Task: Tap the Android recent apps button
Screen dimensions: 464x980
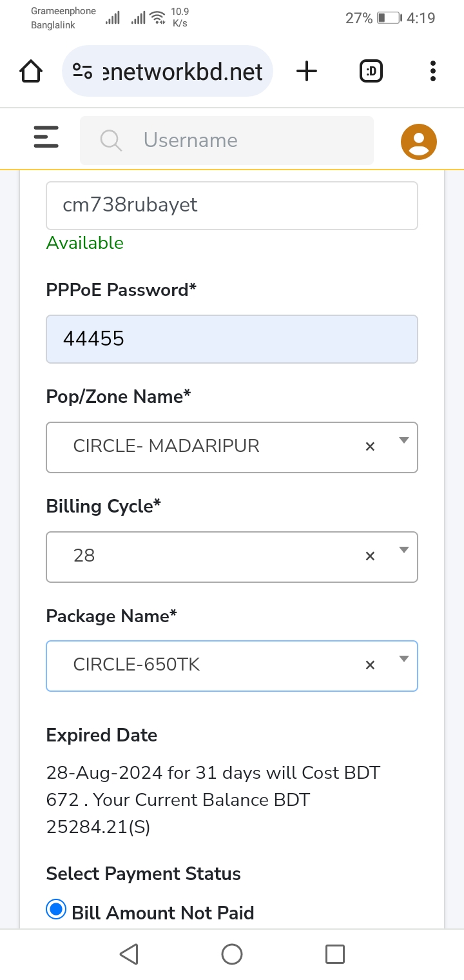Action: 335,954
